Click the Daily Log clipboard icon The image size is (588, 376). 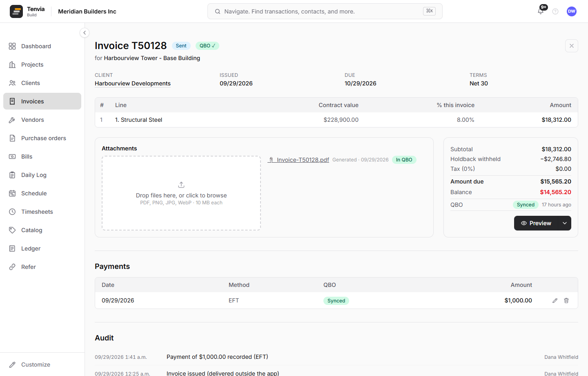tap(12, 175)
